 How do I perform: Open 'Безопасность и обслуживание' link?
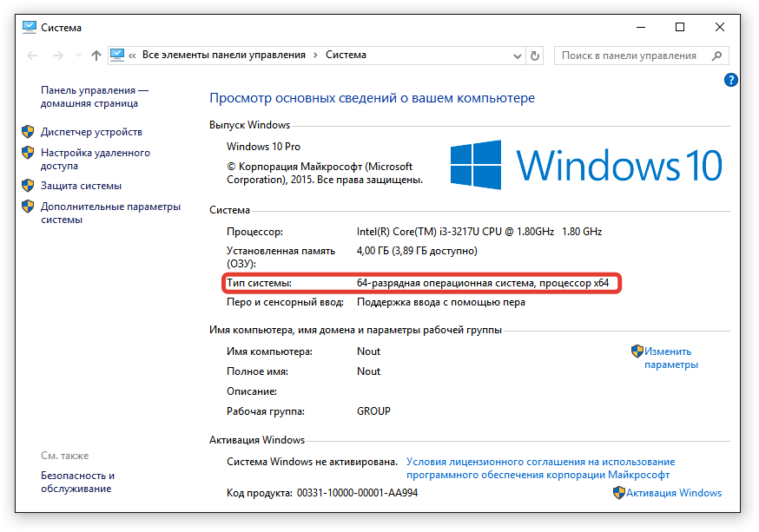coord(77,483)
